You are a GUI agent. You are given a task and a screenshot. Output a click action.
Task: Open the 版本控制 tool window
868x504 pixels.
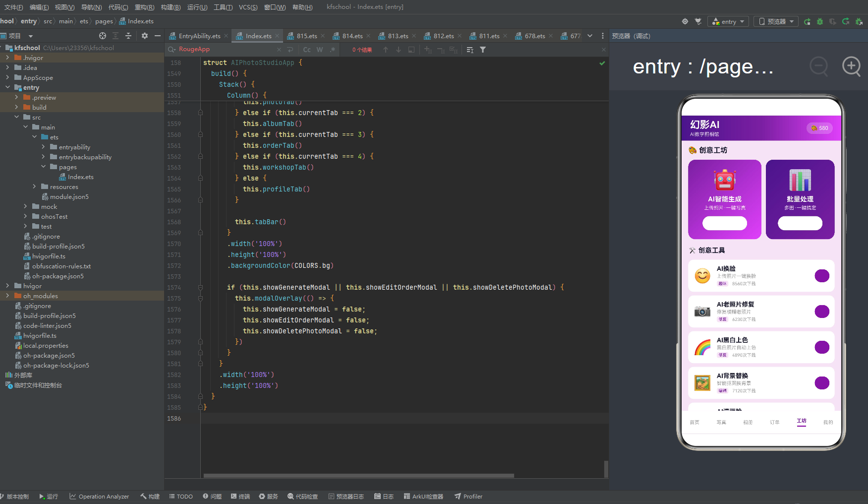[14, 496]
